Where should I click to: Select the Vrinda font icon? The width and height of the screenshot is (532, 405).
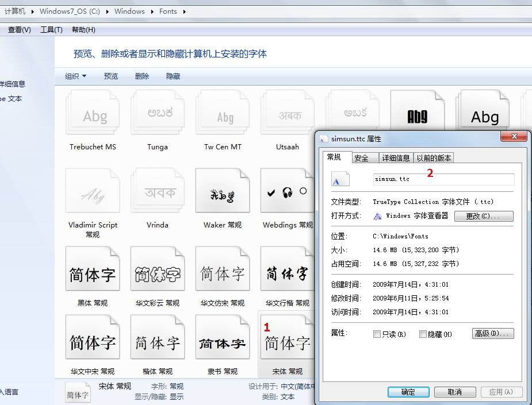(x=158, y=191)
